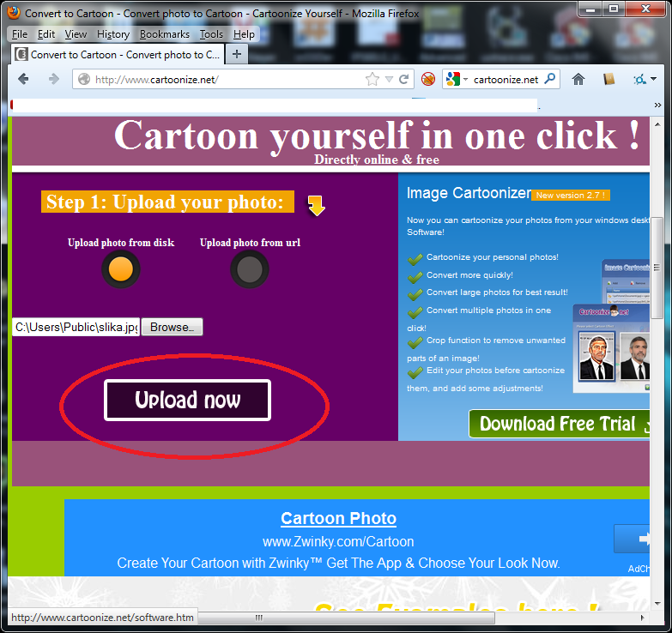Click the Browse... button

172,327
